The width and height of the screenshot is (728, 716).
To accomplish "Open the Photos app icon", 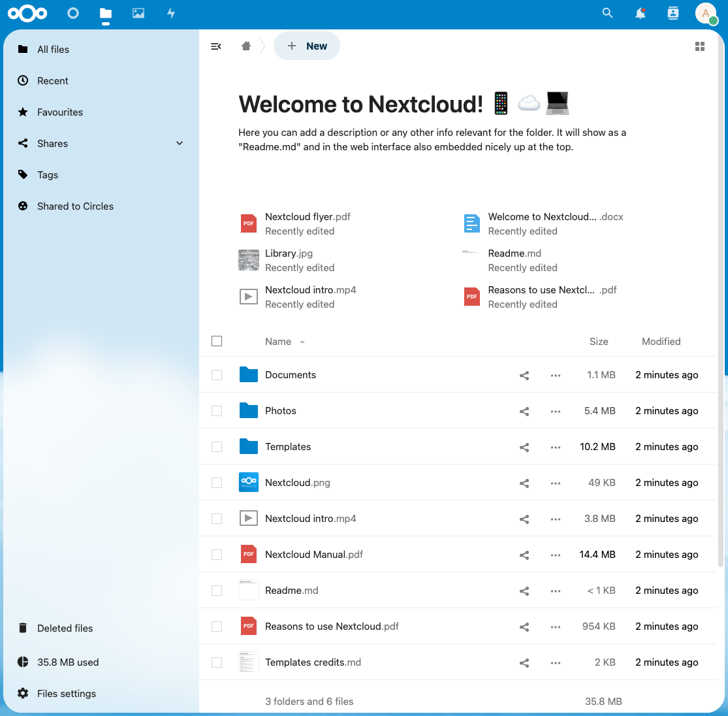I will pyautogui.click(x=138, y=14).
